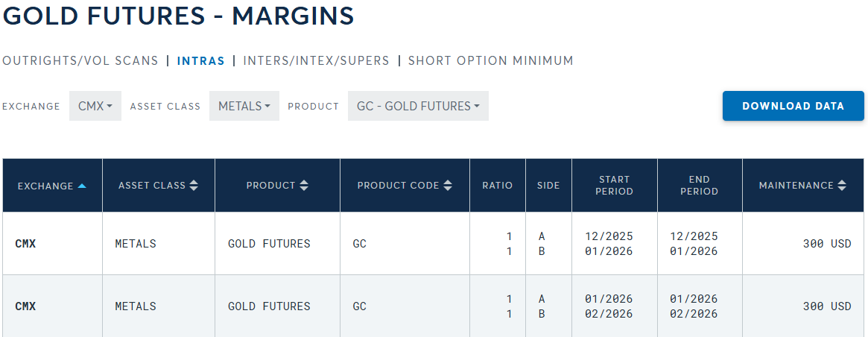Screen dimensions: 868x337
Task: Click the 300 USD value in the second row
Action: pos(827,306)
